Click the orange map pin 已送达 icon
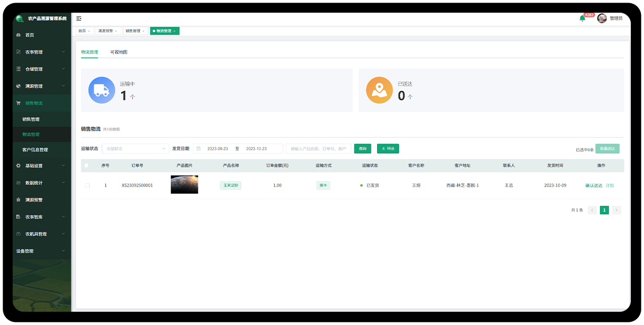 pos(379,90)
